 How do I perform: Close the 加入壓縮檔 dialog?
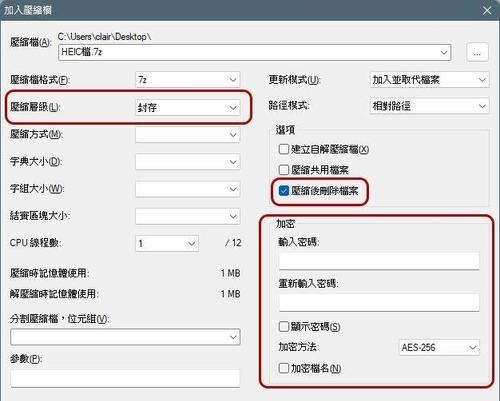487,11
